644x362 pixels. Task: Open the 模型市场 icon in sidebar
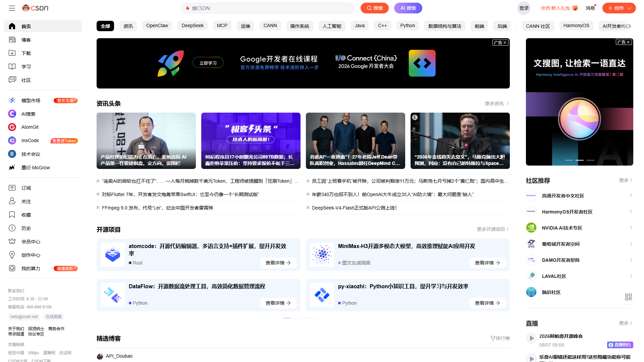(12, 101)
